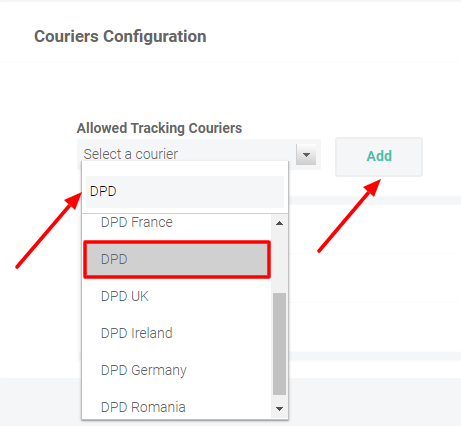Click the Add courier button

(379, 157)
